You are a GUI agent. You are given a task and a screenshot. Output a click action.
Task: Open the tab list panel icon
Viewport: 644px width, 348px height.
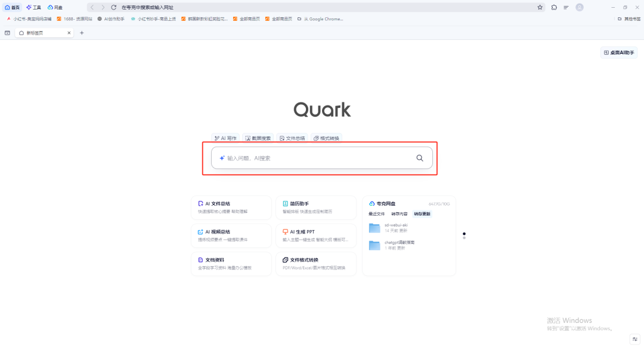[7, 33]
